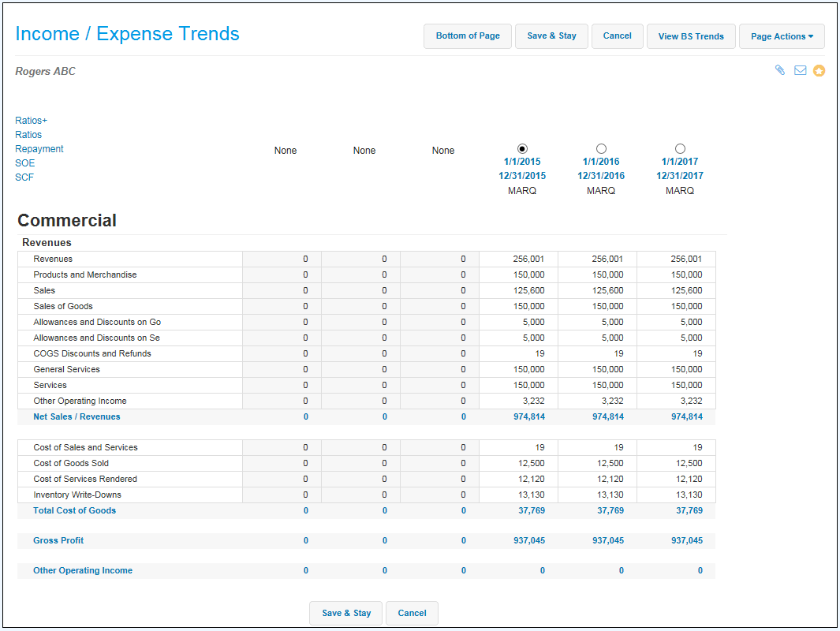Viewport: 840px width, 631px height.
Task: Edit Services value for 2015 period
Action: coord(518,385)
